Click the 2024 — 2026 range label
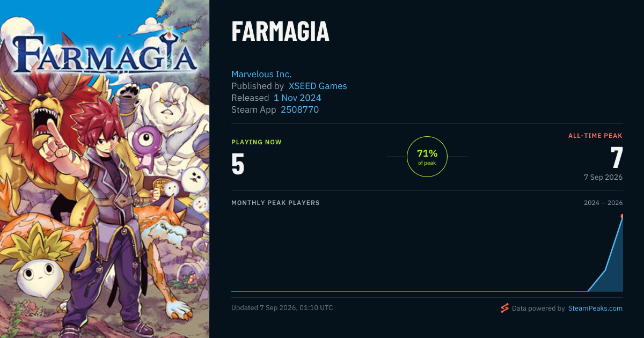This screenshot has width=644, height=338. click(x=603, y=203)
